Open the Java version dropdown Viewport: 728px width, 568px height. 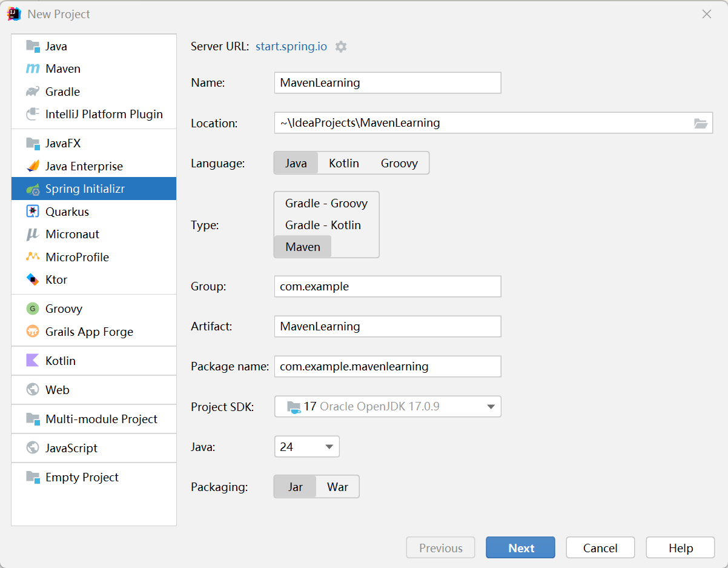(x=306, y=446)
